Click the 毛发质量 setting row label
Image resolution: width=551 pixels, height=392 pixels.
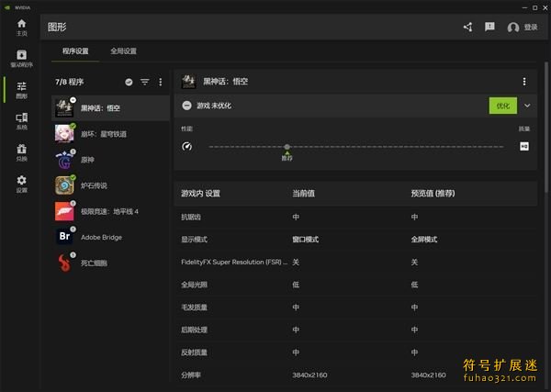[x=194, y=308]
